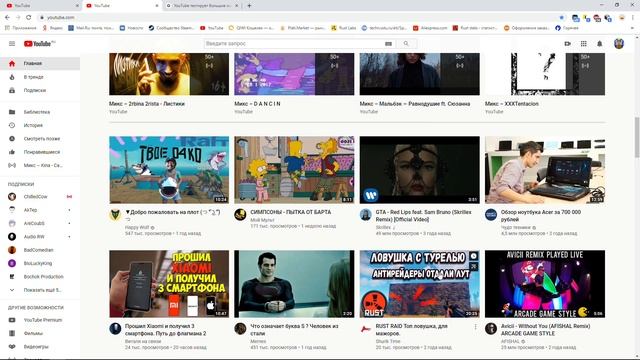This screenshot has width=640, height=360.
Task: Open the Микс – Xina playlist in sidebar
Action: pos(40,165)
